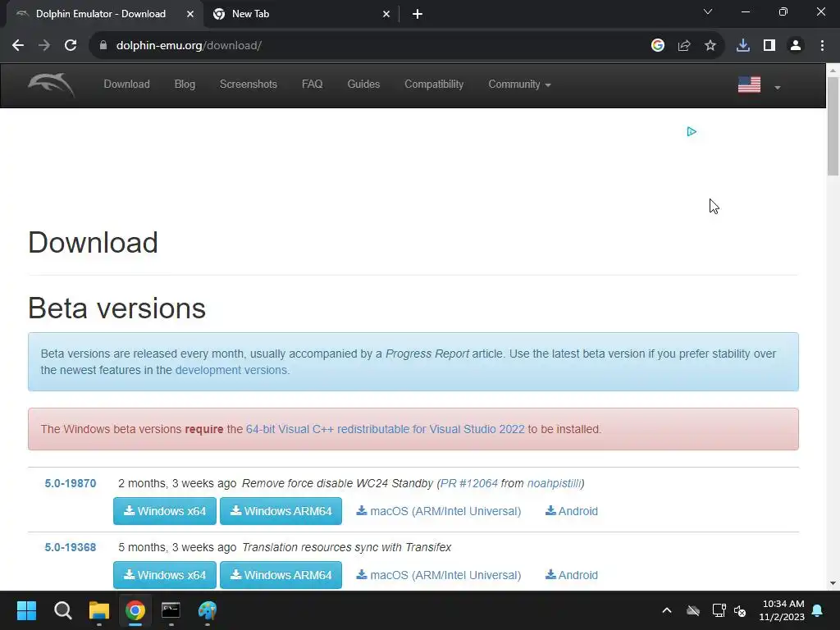Switch to the New Tab browser tab

(x=300, y=14)
